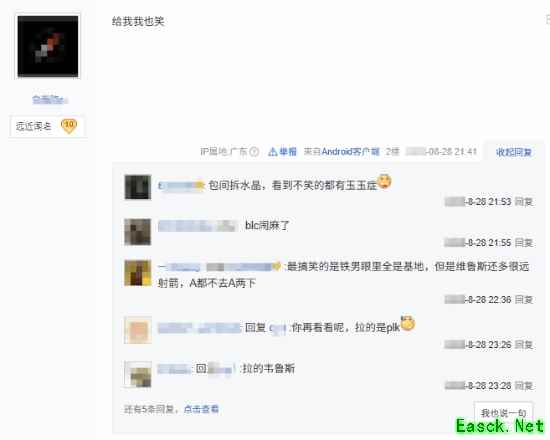This screenshot has width=550, height=440.
Task: Open the poster's username link
Action: pos(50,100)
